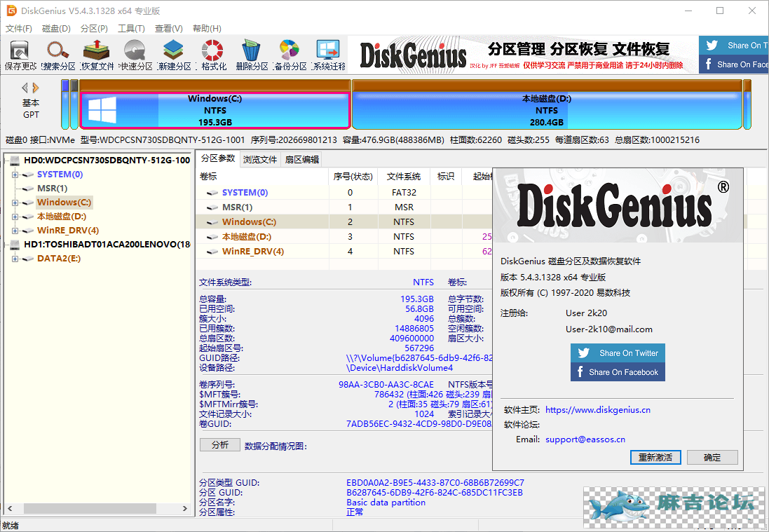Click 确定 to close About dialog
The width and height of the screenshot is (769, 532).
tap(712, 458)
